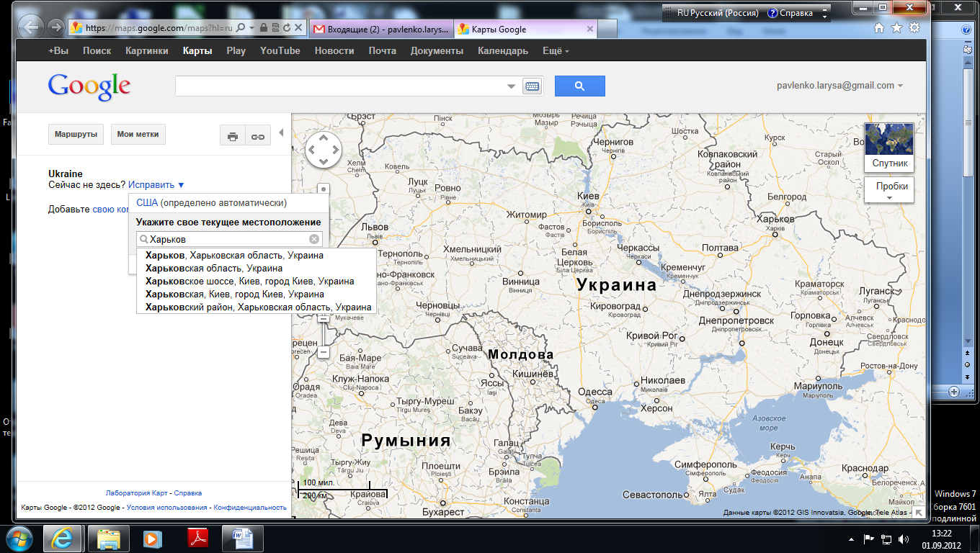
Task: Click the Мои метки button
Action: (138, 135)
